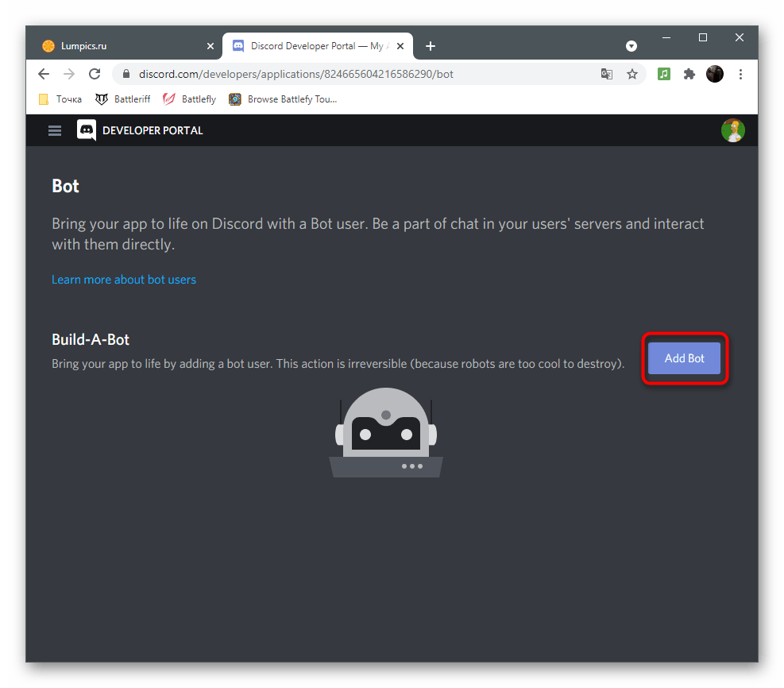
Task: Open Chrome's three-dot menu
Action: [740, 73]
